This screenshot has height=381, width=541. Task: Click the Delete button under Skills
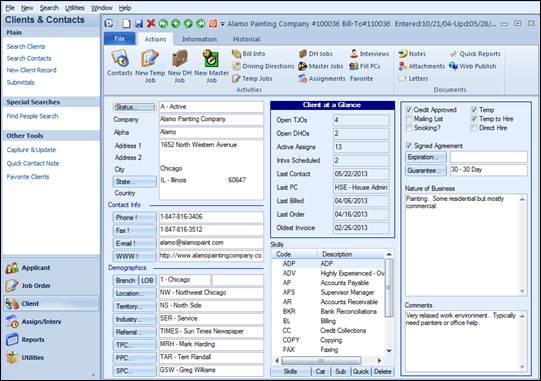382,371
